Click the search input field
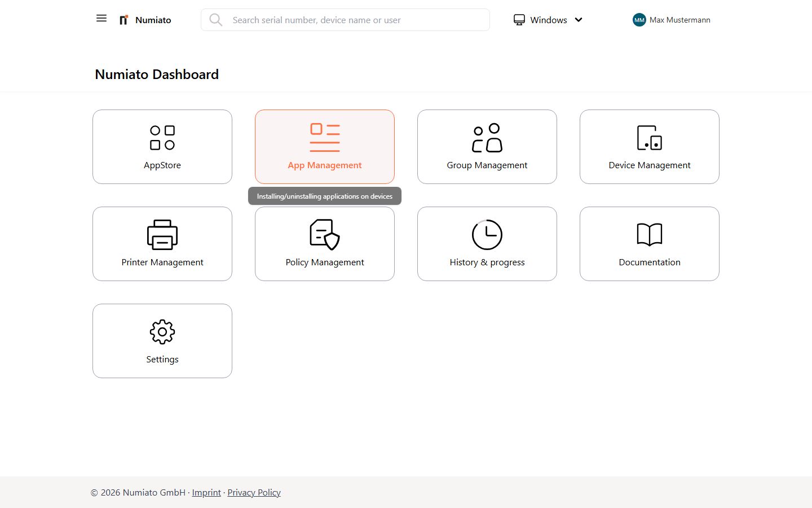Screen dimensions: 812x508 click(345, 20)
